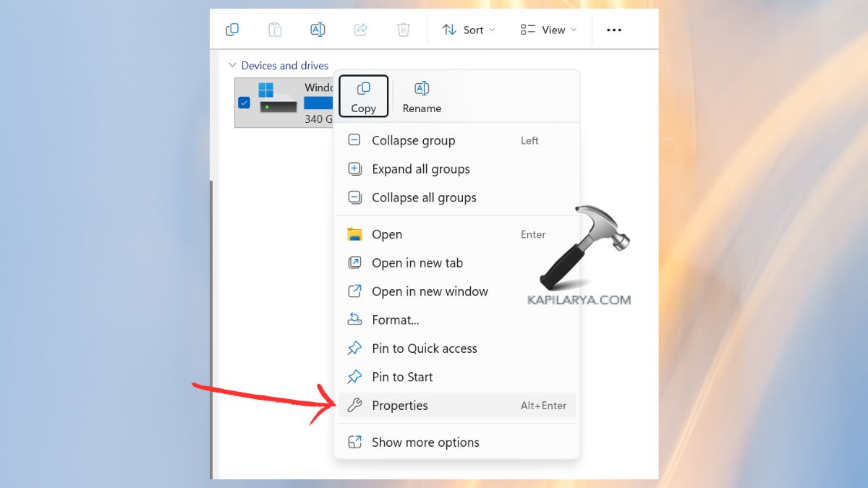Image resolution: width=868 pixels, height=488 pixels.
Task: Choose Format... from the context menu
Action: click(x=395, y=320)
